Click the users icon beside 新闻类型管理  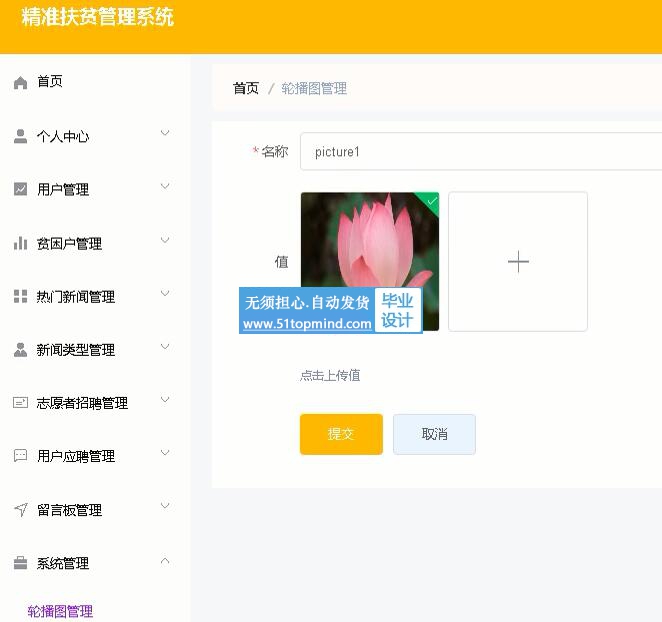coord(20,350)
